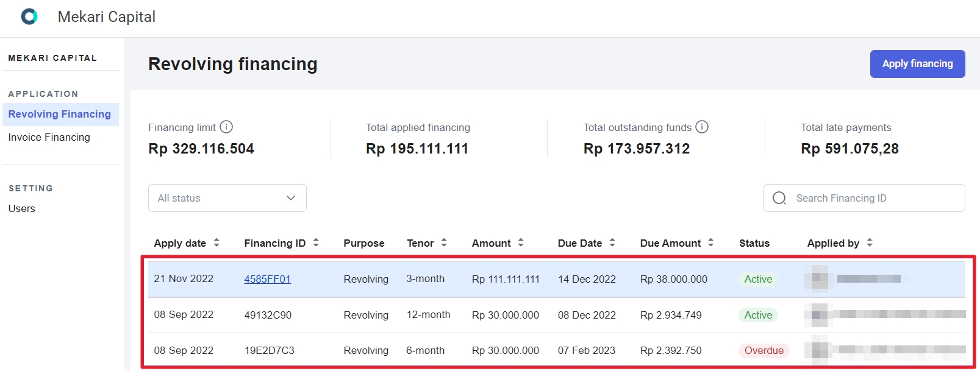The width and height of the screenshot is (980, 371).
Task: Sort by Apply date arrows
Action: [x=216, y=242]
